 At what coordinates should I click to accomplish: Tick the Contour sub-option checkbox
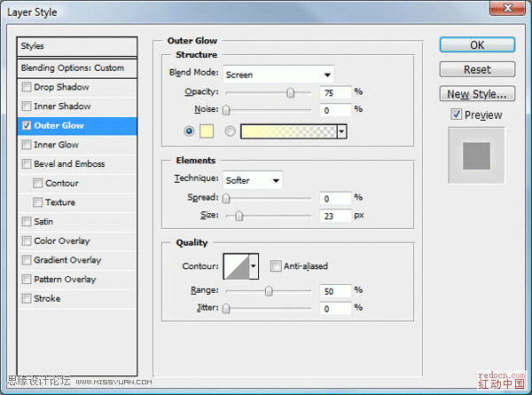tap(37, 183)
